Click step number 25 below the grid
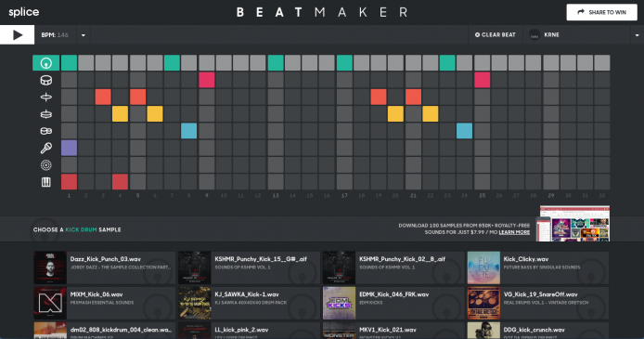This screenshot has height=339, width=644. point(483,196)
